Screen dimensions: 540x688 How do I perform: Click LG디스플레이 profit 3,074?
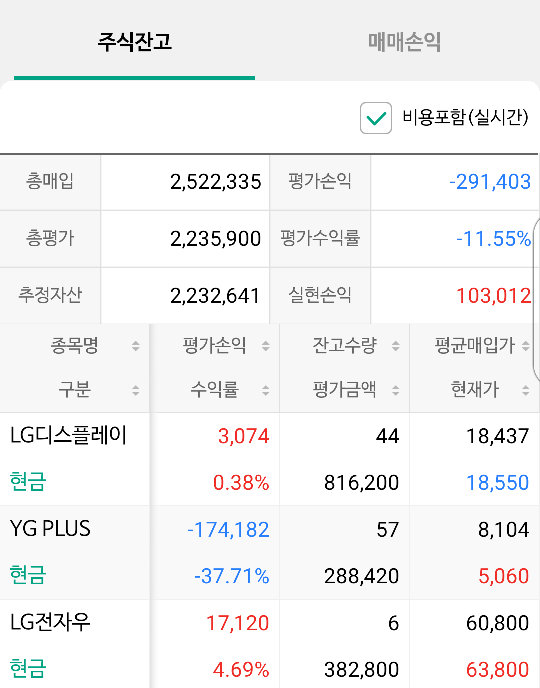[243, 437]
